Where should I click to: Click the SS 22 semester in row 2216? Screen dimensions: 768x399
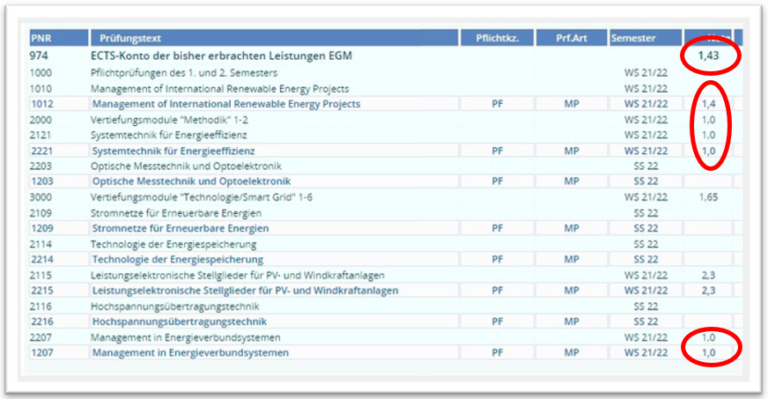646,322
